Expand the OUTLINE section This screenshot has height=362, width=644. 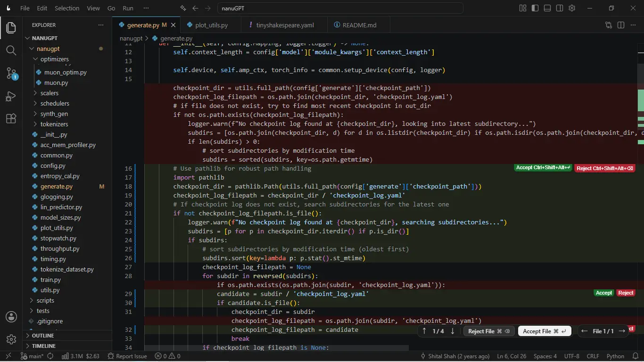click(x=67, y=336)
